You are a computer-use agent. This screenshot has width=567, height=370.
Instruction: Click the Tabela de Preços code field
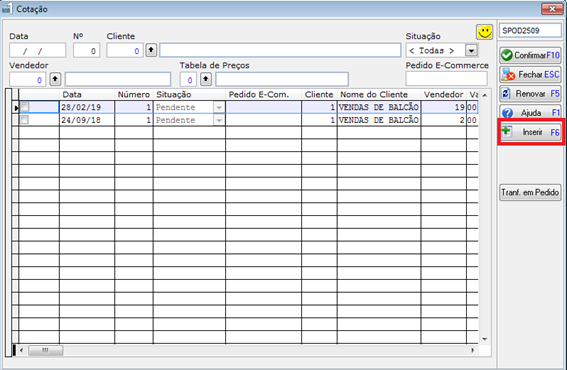tap(188, 80)
